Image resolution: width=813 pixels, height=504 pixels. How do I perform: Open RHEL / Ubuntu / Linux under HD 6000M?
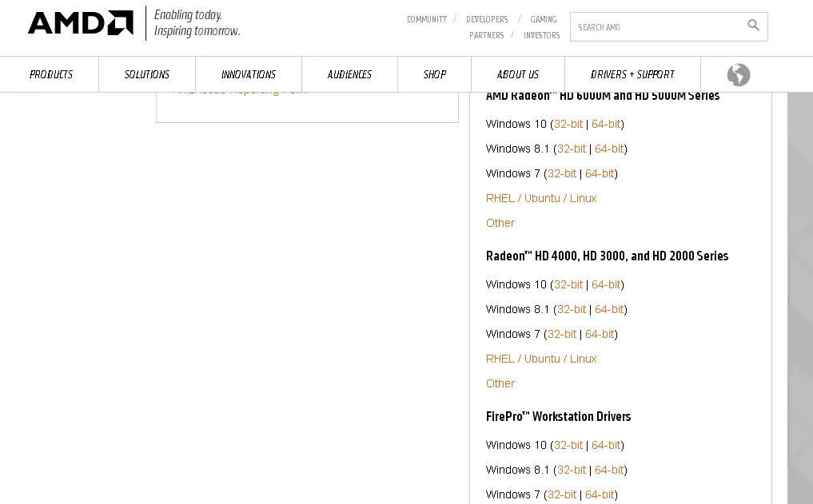tap(541, 198)
